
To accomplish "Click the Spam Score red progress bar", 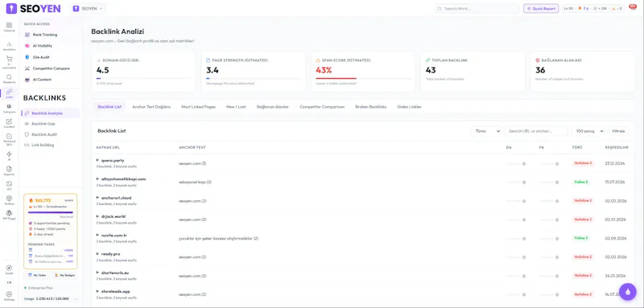I will (336, 78).
